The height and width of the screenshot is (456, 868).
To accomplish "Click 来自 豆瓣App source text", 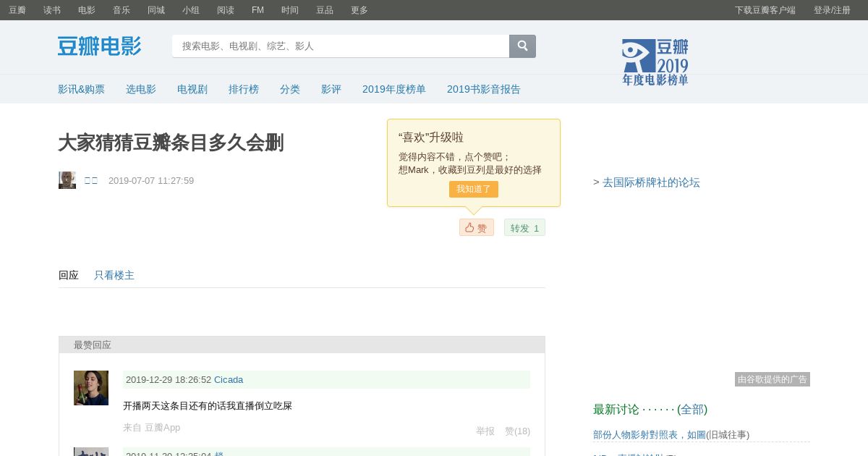I will tap(151, 427).
